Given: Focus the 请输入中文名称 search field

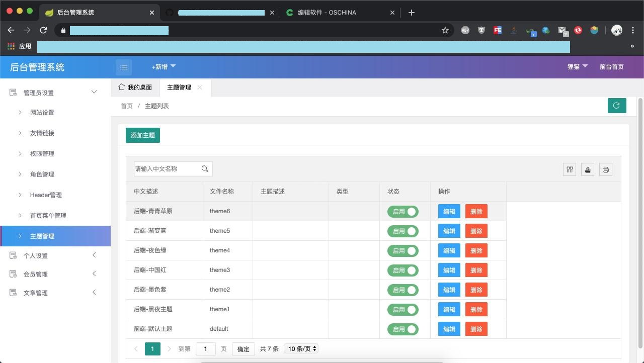Looking at the screenshot, I should (167, 169).
